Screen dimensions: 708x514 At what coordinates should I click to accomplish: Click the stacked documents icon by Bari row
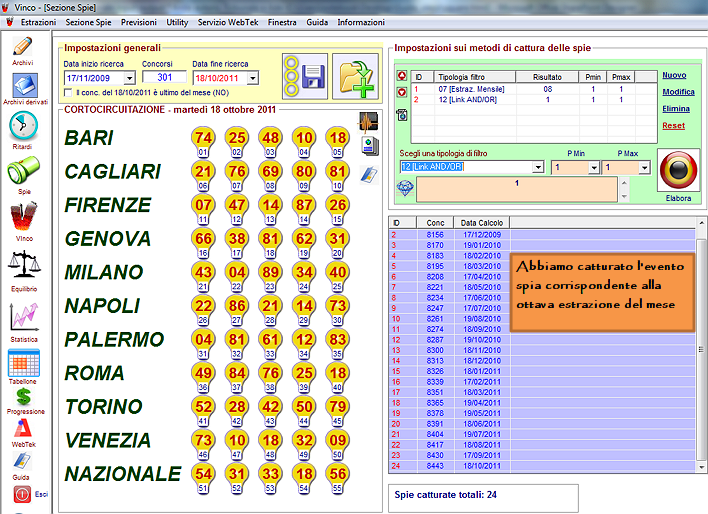tap(370, 146)
